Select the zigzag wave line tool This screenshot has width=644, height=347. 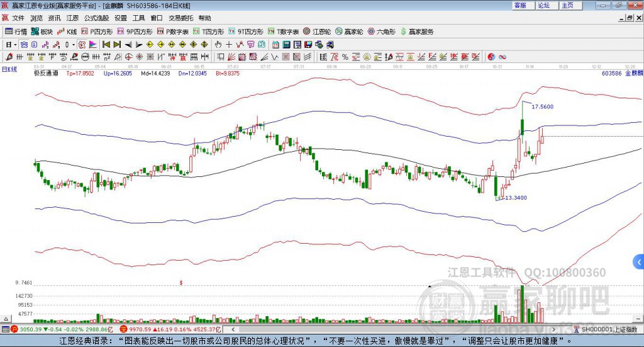(x=275, y=57)
